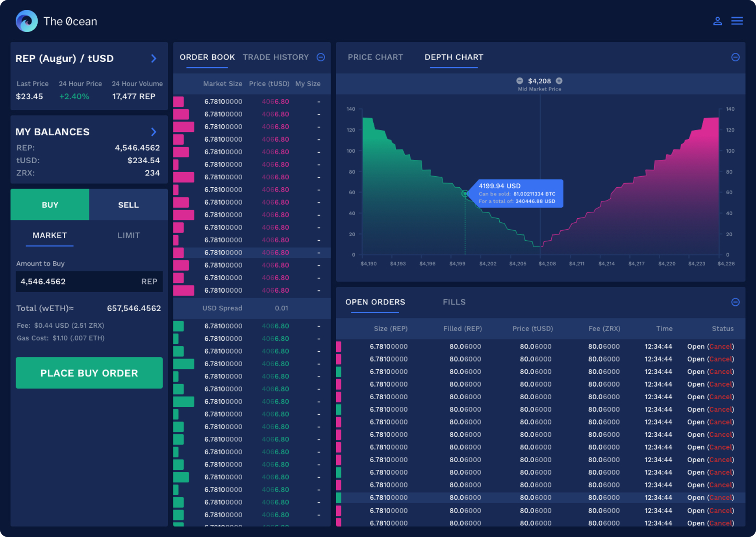Viewport: 756px width, 537px height.
Task: Click the ZRX balance 234
Action: (152, 173)
